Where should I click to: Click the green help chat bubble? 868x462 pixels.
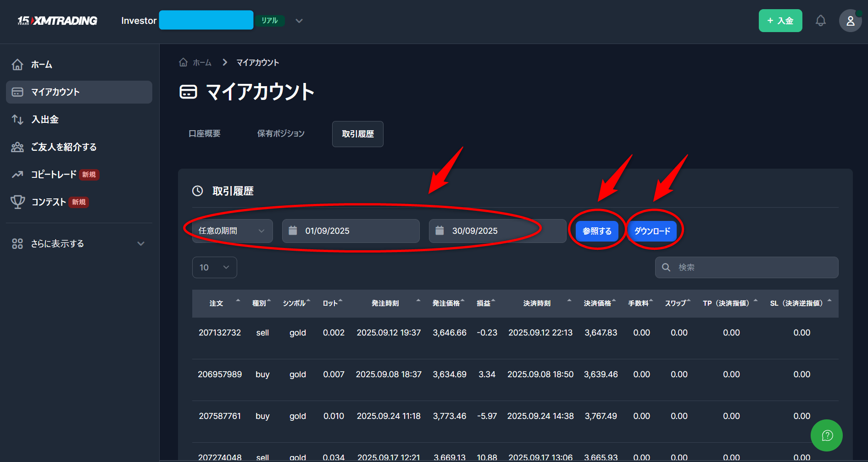click(x=826, y=435)
